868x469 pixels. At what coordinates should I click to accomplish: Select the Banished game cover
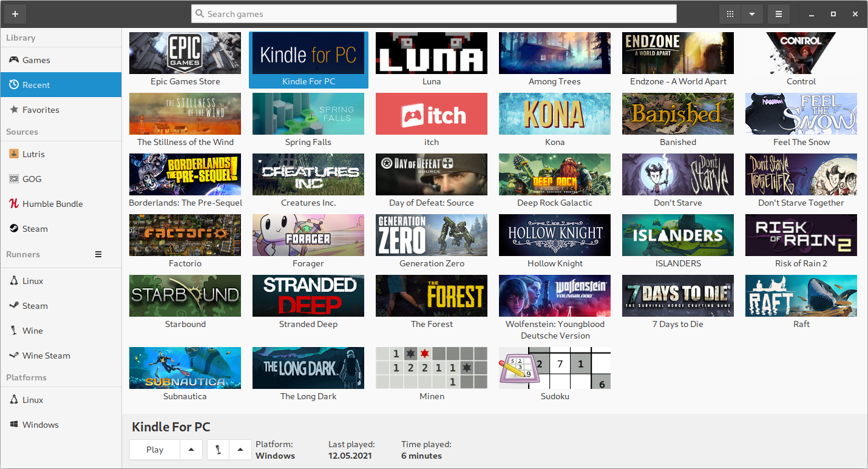pos(678,113)
